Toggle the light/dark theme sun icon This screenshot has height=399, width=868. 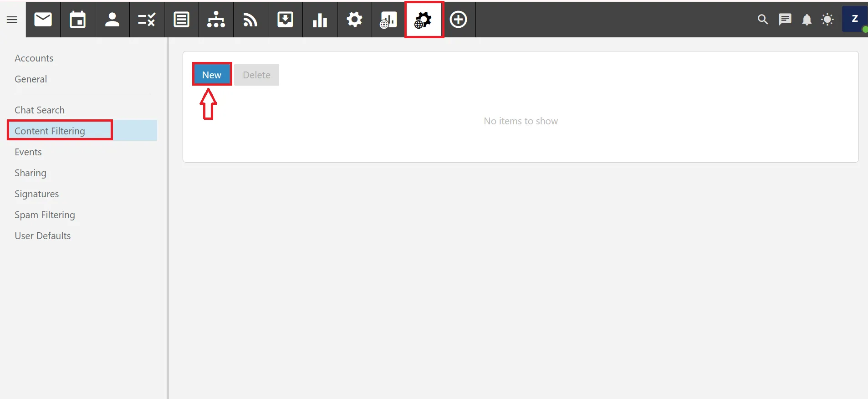[x=827, y=20]
